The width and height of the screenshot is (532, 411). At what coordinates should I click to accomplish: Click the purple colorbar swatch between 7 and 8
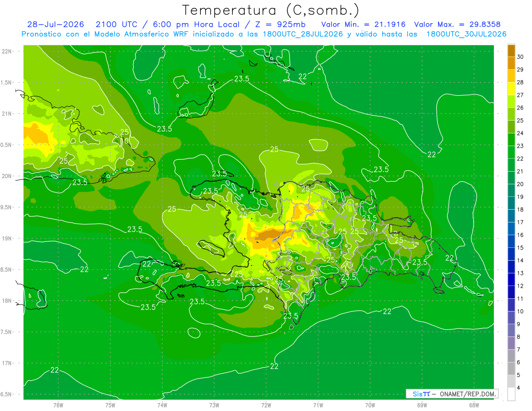[x=511, y=343]
